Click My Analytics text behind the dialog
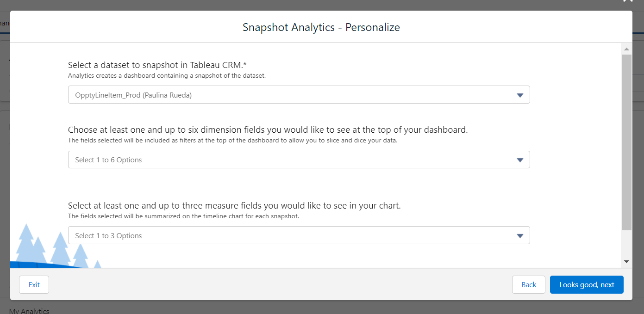 pyautogui.click(x=29, y=311)
